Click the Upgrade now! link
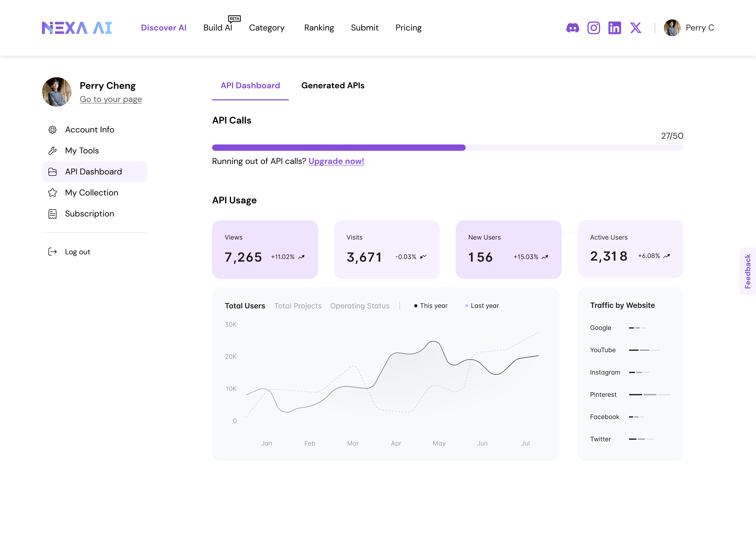Image resolution: width=756 pixels, height=538 pixels. click(336, 161)
